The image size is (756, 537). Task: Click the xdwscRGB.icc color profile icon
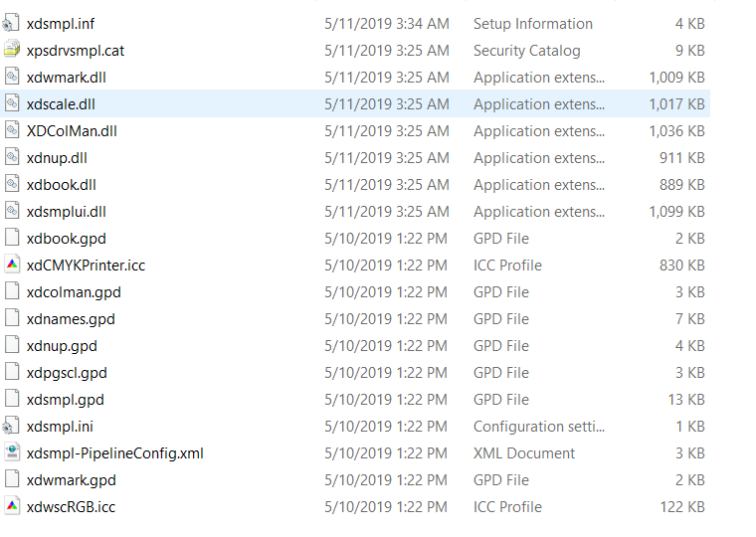coord(12,506)
